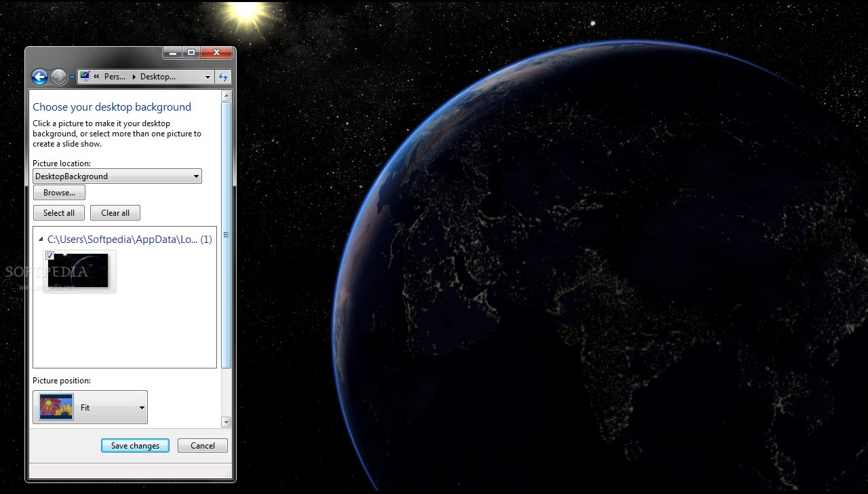The height and width of the screenshot is (494, 868).
Task: Click the Choose your desktop background heading
Action: coord(112,107)
